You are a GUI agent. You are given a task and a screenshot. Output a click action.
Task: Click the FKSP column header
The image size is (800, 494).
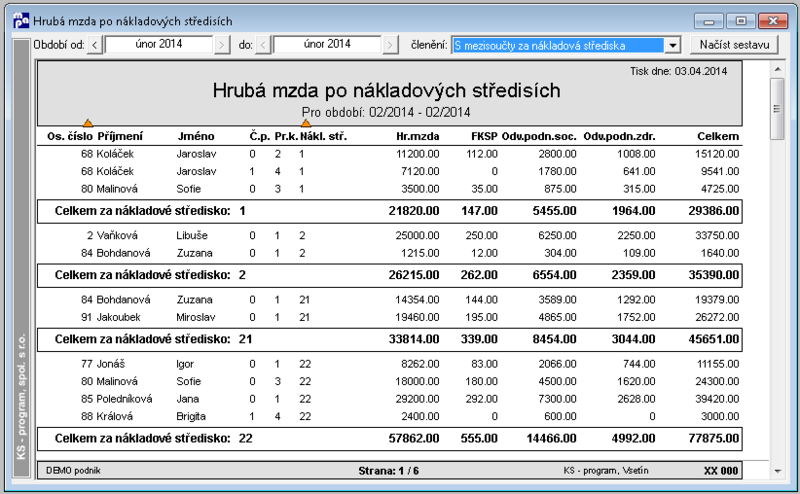click(x=484, y=136)
